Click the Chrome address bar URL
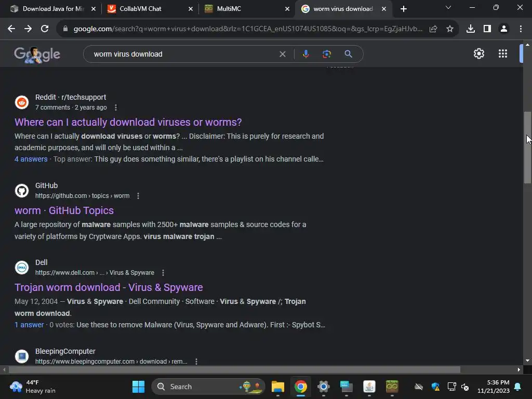The image size is (532, 399). [248, 29]
